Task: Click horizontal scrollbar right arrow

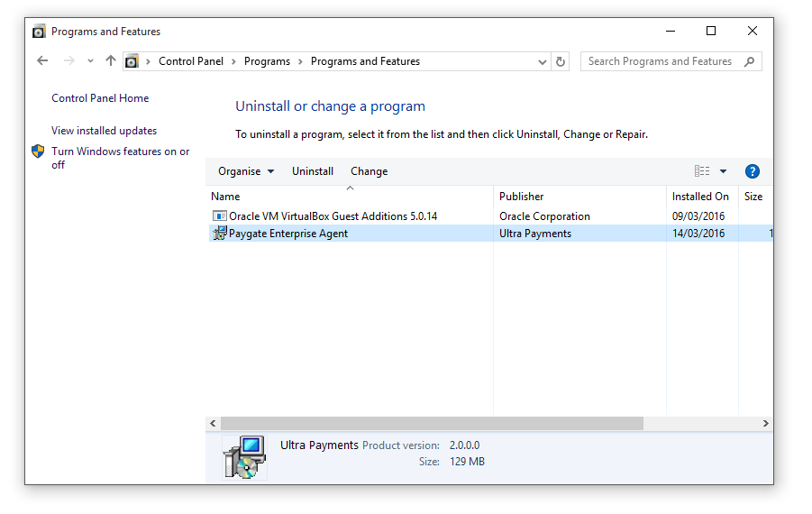Action: point(765,423)
